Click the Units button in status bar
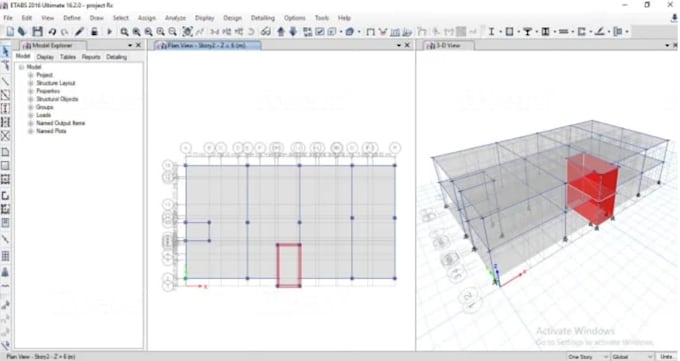 pos(667,357)
